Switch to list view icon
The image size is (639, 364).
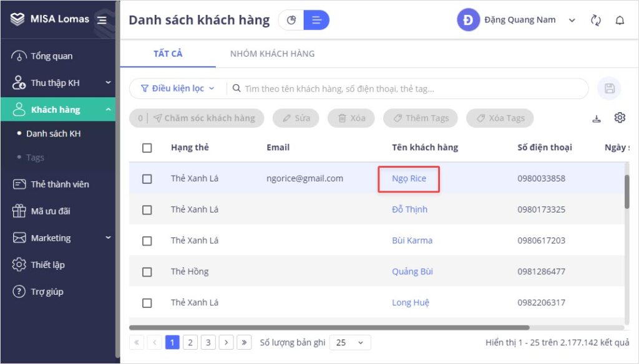tap(316, 20)
